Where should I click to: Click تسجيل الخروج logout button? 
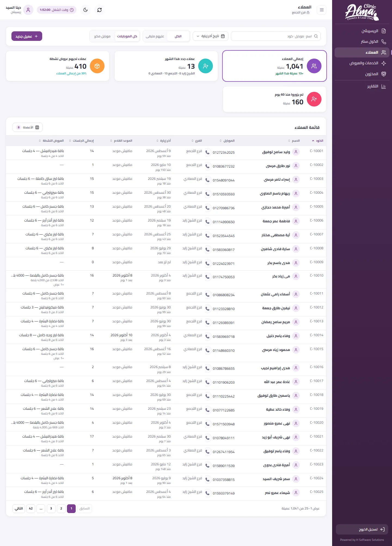click(x=362, y=529)
